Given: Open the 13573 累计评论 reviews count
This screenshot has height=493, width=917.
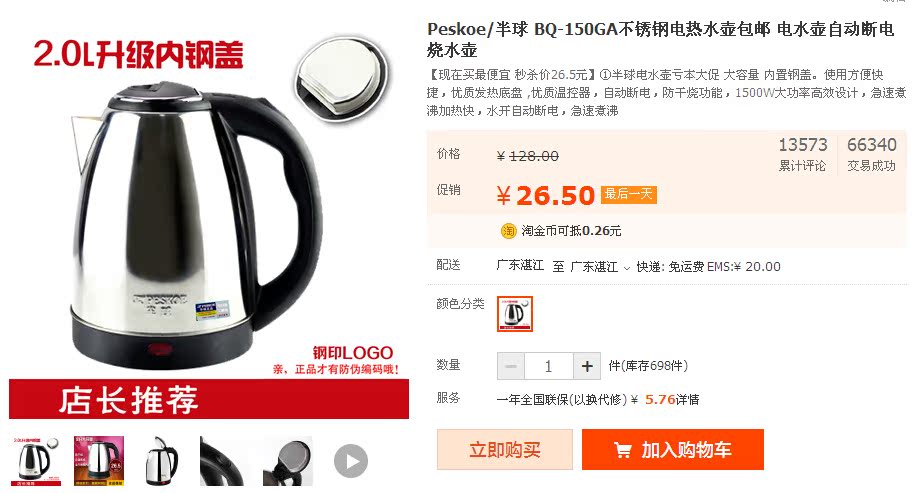Looking at the screenshot, I should point(802,154).
